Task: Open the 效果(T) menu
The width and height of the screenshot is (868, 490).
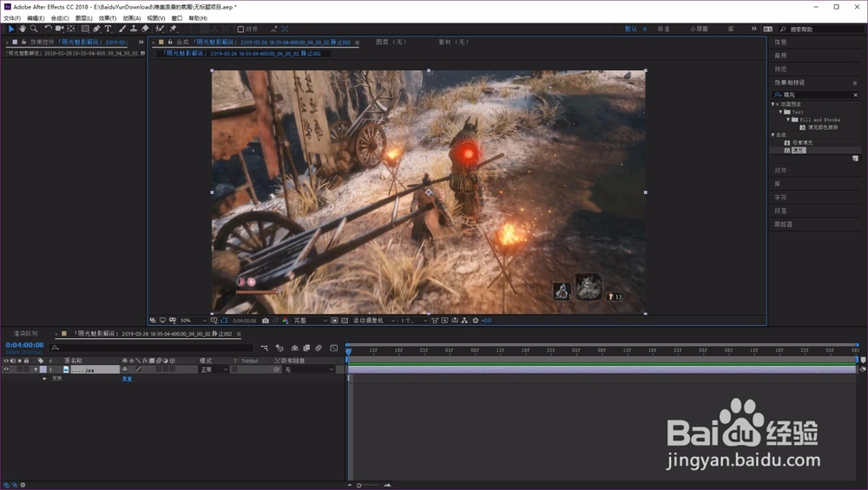Action: click(108, 18)
